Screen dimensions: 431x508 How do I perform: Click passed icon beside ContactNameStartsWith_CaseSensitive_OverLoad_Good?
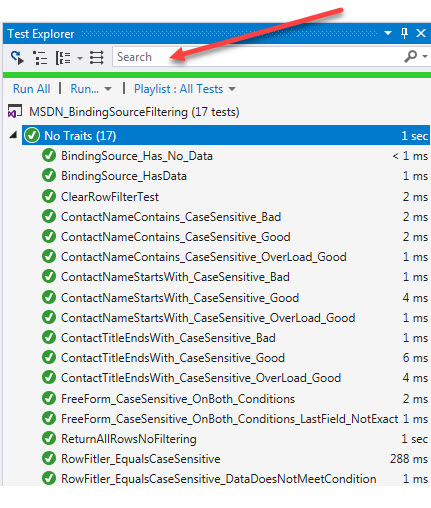(49, 317)
